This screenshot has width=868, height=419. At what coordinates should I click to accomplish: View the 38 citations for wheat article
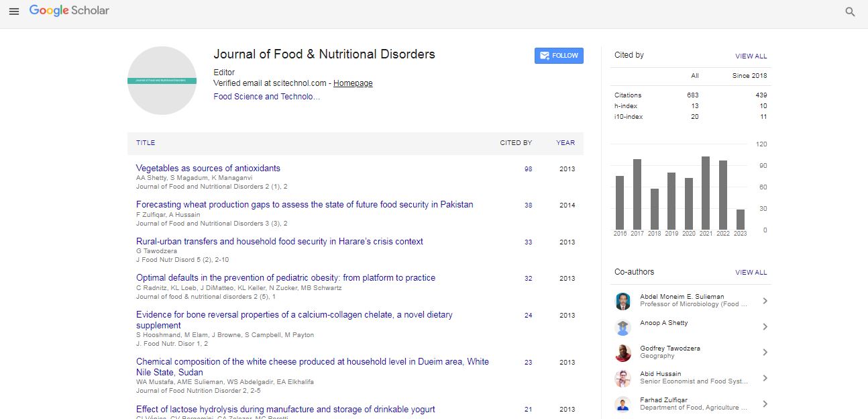[x=529, y=205]
